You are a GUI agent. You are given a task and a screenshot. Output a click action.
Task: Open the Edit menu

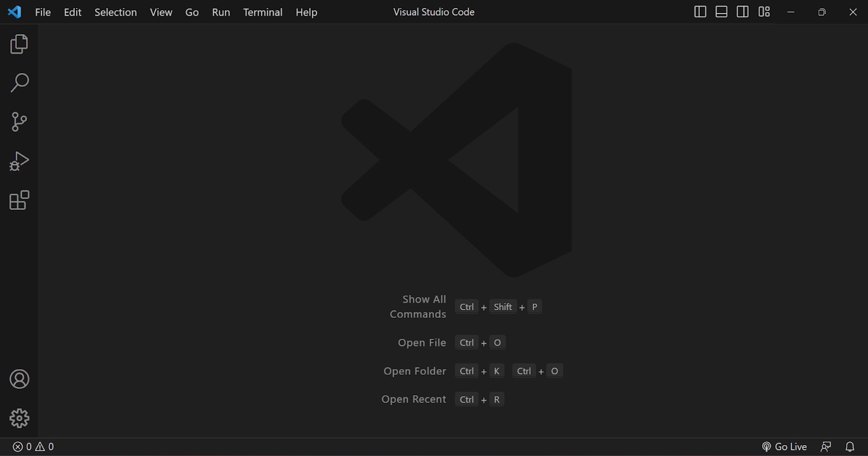click(x=73, y=12)
